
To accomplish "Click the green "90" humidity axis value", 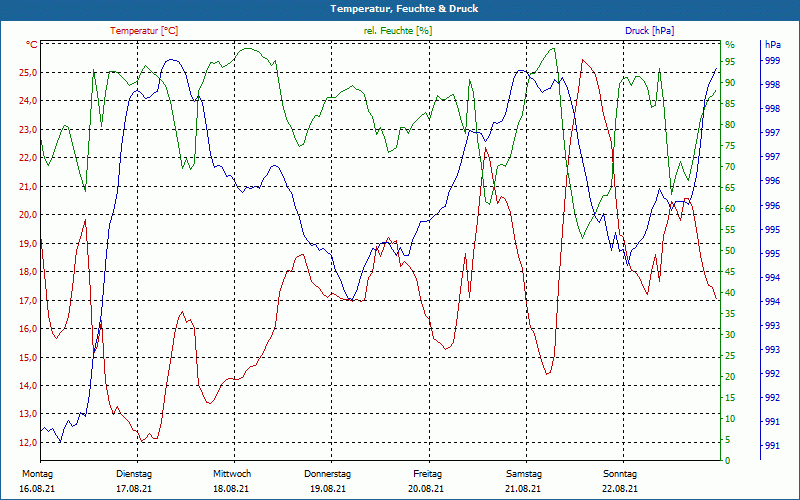I will (730, 83).
